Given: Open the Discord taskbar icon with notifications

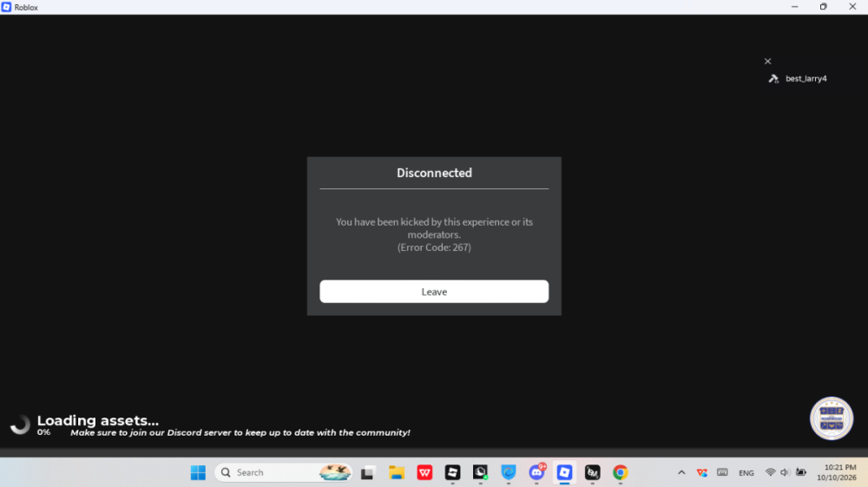Looking at the screenshot, I should pyautogui.click(x=536, y=472).
